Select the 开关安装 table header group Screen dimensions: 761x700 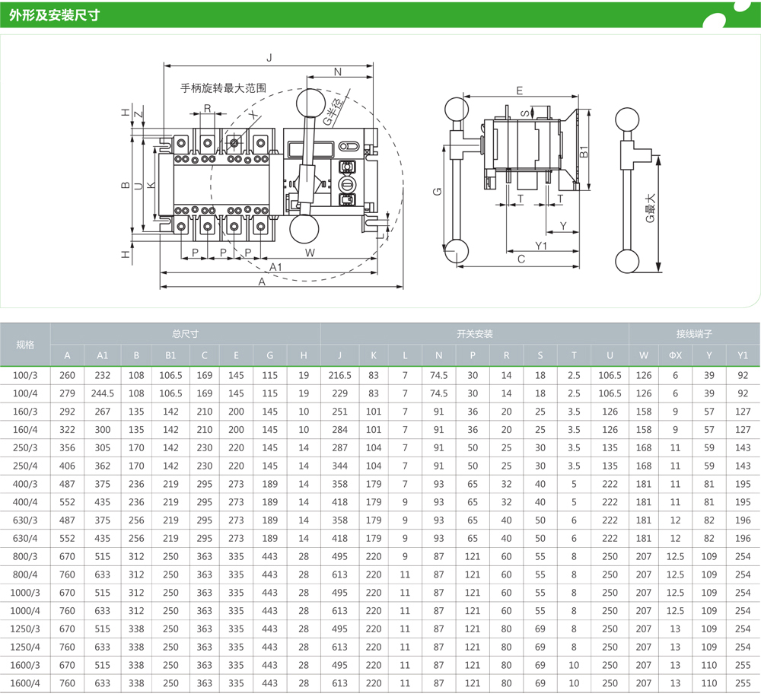474,334
